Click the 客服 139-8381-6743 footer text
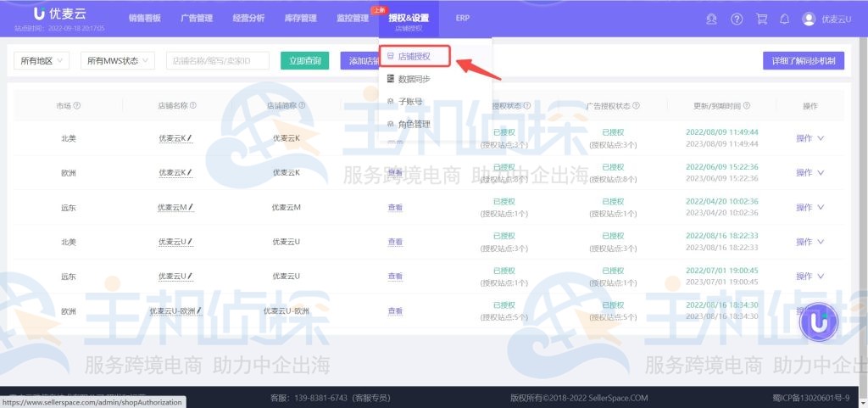Screen dimensions: 868x408 (x=331, y=398)
